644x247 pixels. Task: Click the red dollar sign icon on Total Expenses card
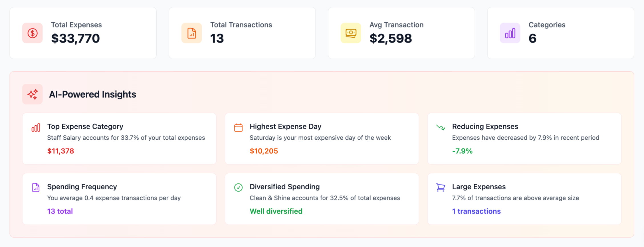coord(32,33)
